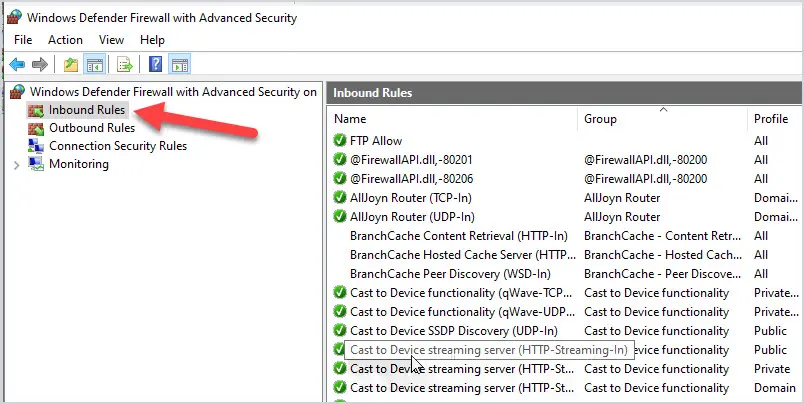Click AllJoyn Router group cell of TCP-In rule
The width and height of the screenshot is (804, 404).
coord(622,197)
